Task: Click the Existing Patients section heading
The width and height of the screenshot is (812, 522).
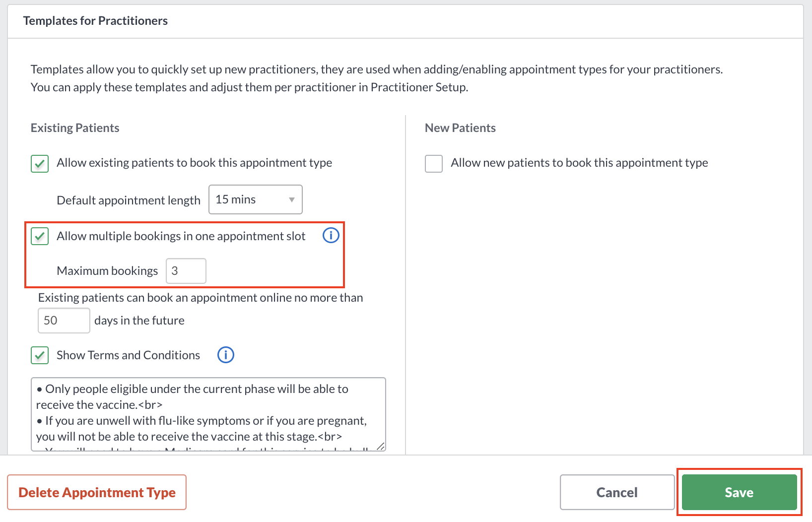Action: [x=75, y=128]
